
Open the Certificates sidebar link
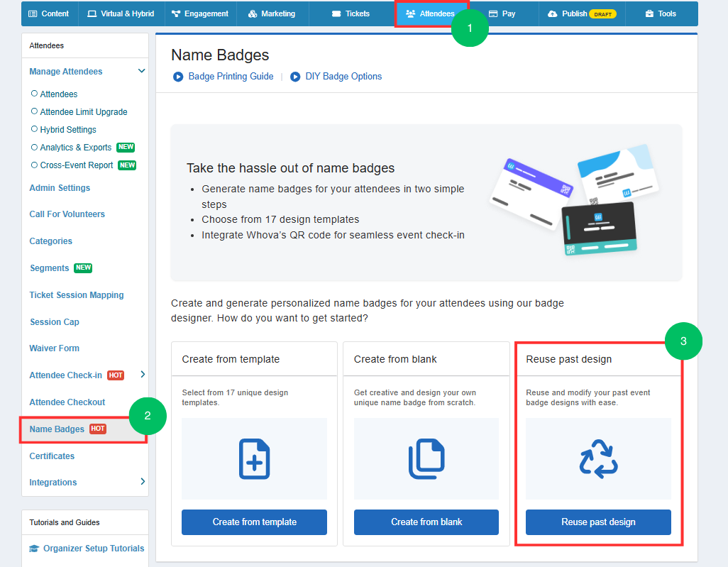[x=52, y=456]
